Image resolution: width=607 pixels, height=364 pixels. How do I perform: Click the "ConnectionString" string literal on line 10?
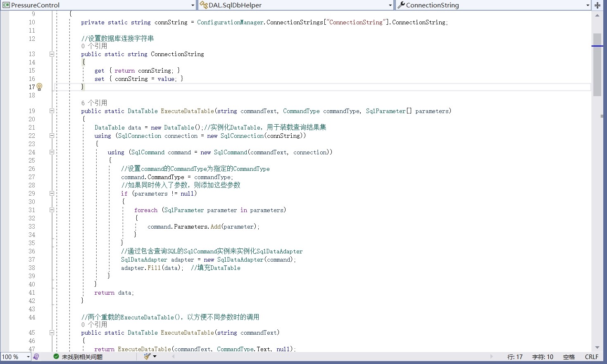356,22
